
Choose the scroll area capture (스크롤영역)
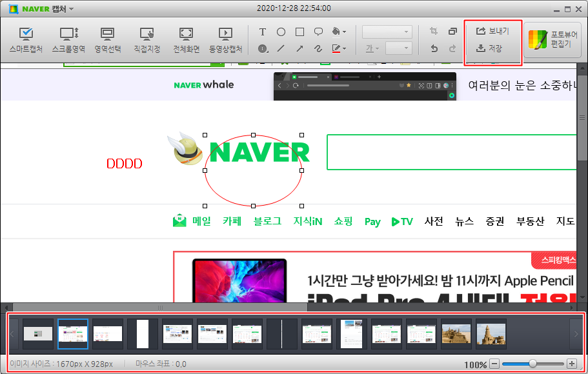pyautogui.click(x=68, y=40)
